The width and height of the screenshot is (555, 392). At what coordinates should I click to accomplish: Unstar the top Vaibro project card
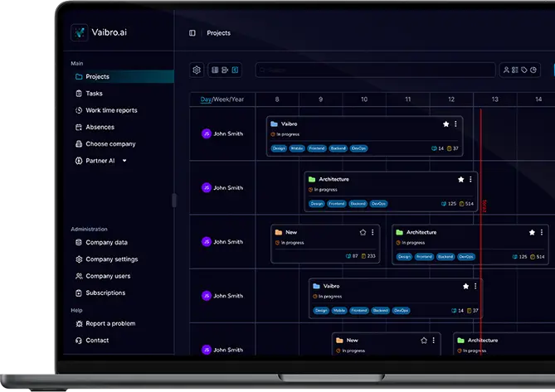(445, 124)
